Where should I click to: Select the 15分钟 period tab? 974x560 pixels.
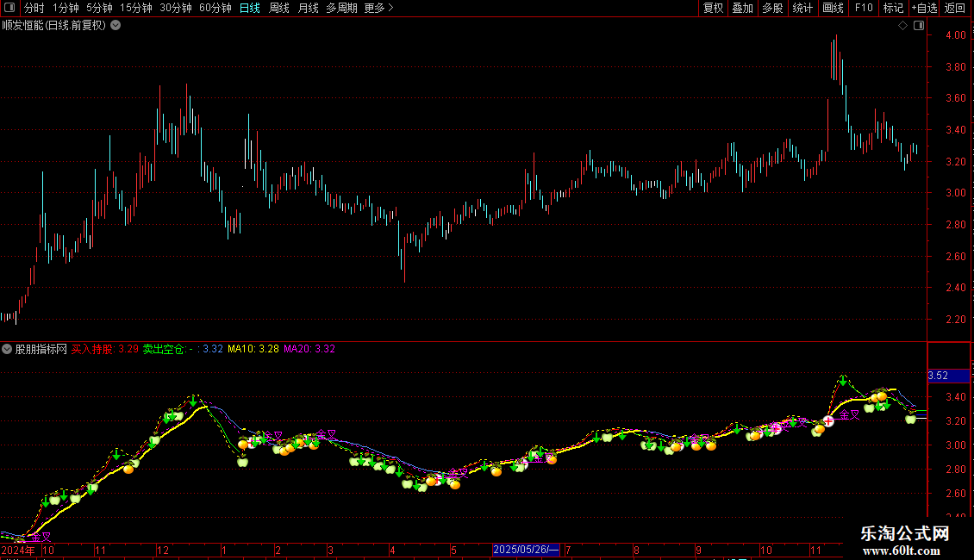[135, 8]
